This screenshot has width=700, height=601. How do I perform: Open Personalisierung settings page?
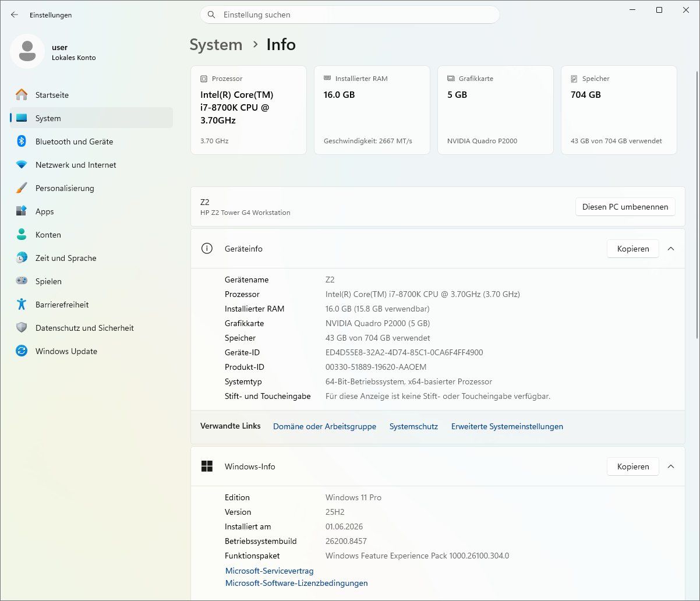(91, 188)
